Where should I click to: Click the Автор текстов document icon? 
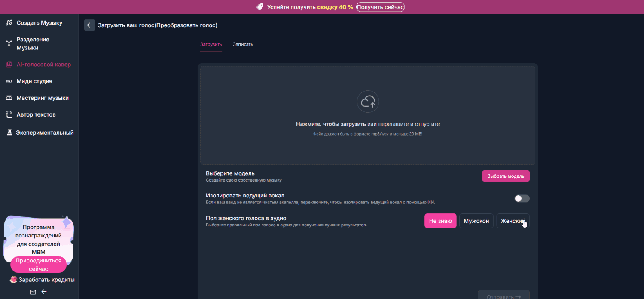9,114
